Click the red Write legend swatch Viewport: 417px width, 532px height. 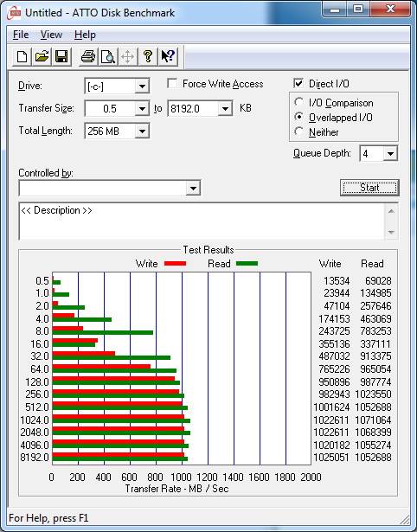tap(175, 263)
